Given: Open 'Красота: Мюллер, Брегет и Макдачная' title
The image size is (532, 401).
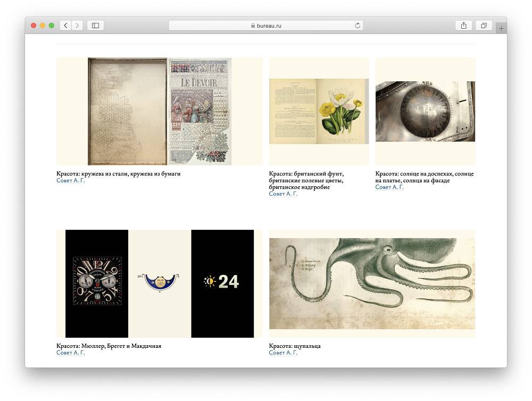Looking at the screenshot, I should click(x=109, y=346).
